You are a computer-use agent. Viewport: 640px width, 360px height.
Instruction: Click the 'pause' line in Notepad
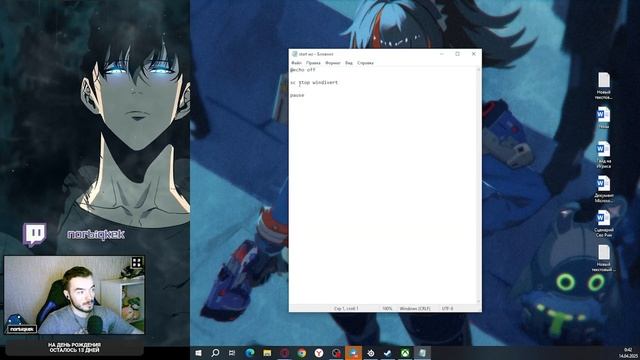pos(297,95)
